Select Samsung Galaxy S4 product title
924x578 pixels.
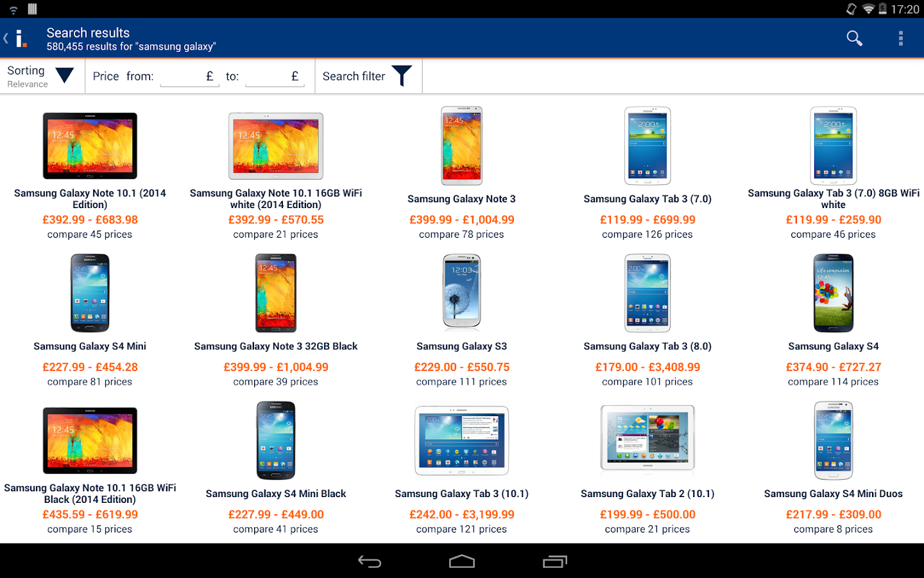point(834,346)
